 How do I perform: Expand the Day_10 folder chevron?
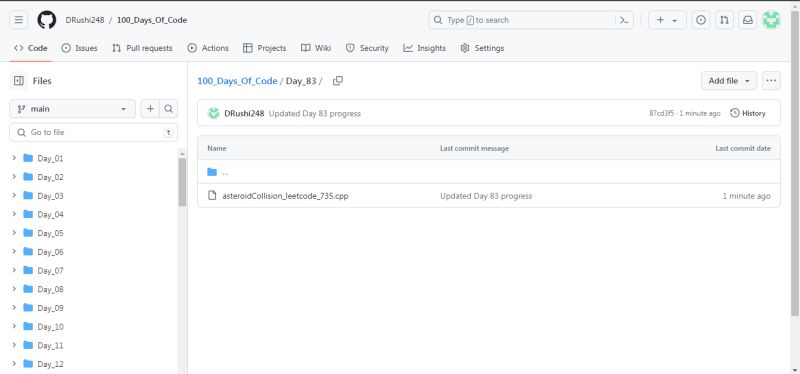(14, 327)
